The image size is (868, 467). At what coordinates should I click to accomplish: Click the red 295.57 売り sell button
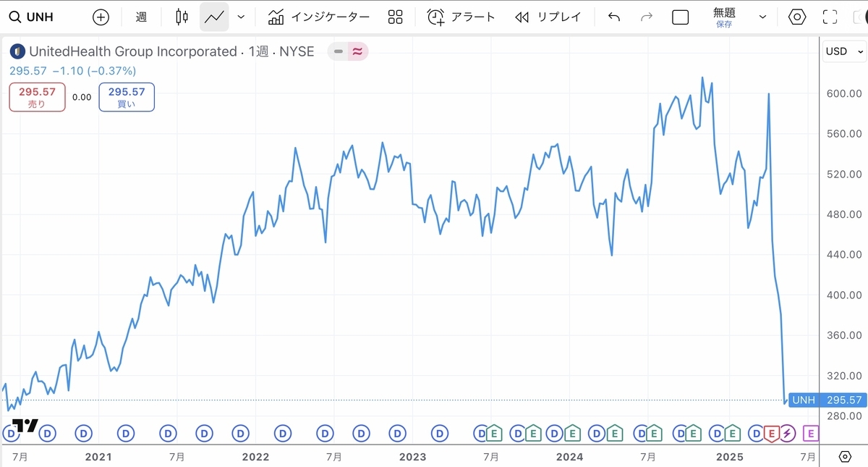[37, 97]
